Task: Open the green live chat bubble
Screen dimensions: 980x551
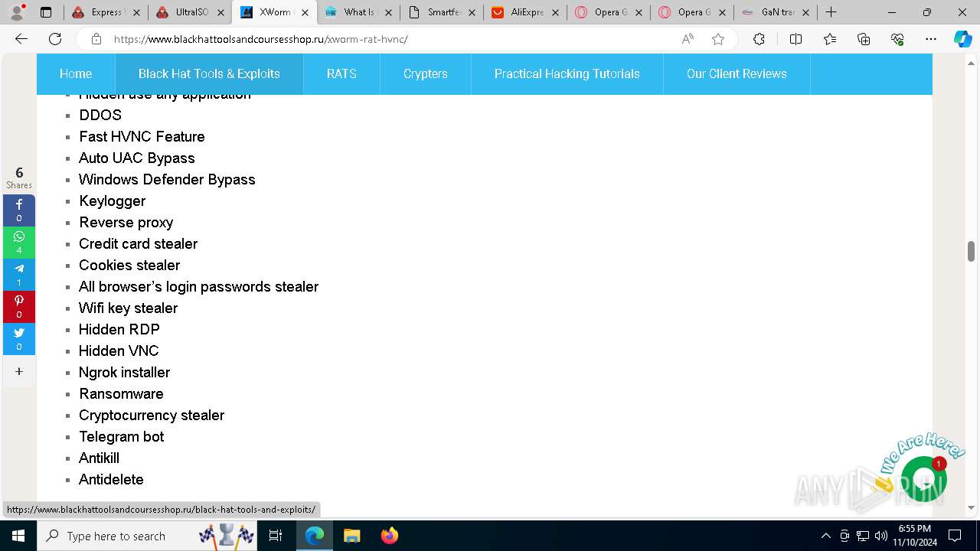Action: point(923,478)
